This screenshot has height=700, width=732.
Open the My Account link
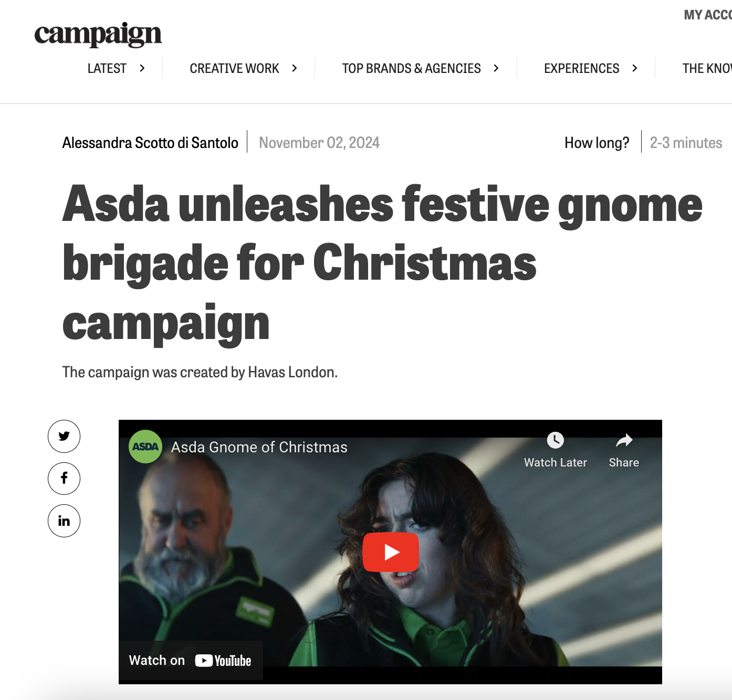click(708, 15)
